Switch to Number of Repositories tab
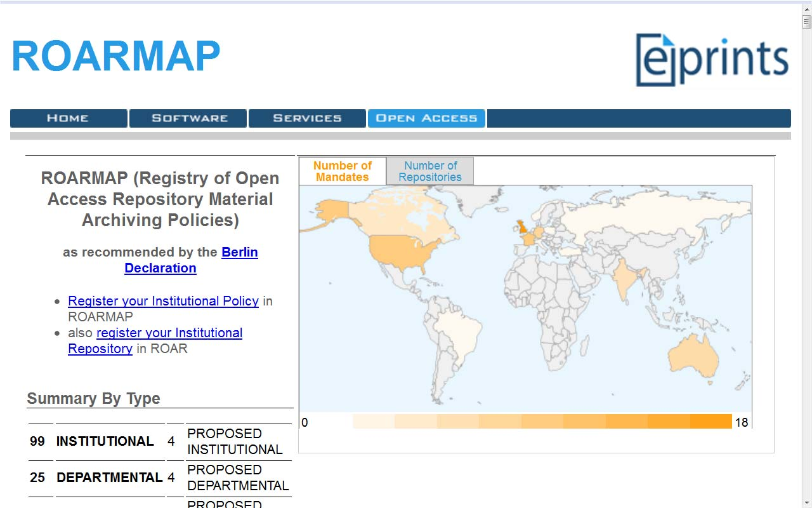 (x=430, y=171)
